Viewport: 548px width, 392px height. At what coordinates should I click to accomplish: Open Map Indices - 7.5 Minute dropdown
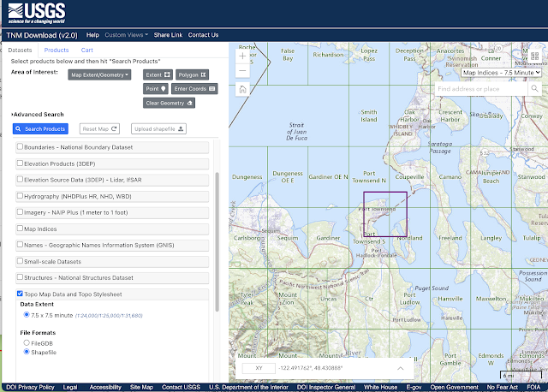(x=501, y=73)
